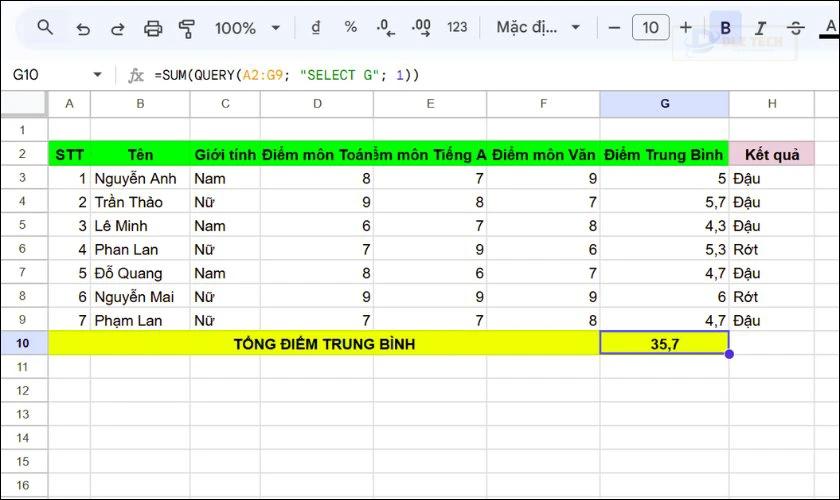
Task: Click the print icon
Action: [153, 28]
